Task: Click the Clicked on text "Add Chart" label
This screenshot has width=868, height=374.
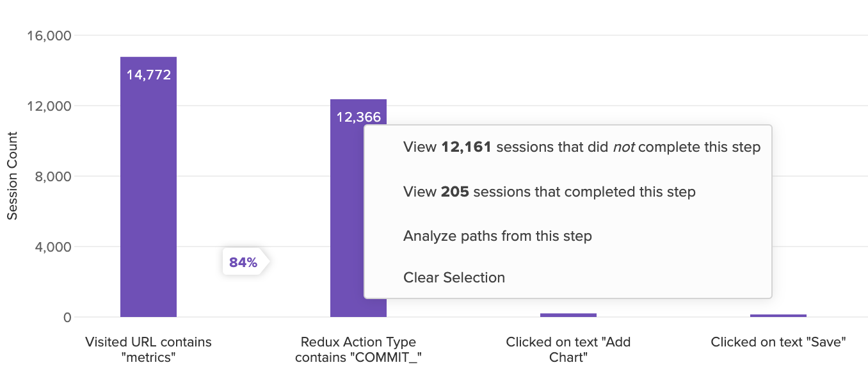Action: [x=568, y=350]
